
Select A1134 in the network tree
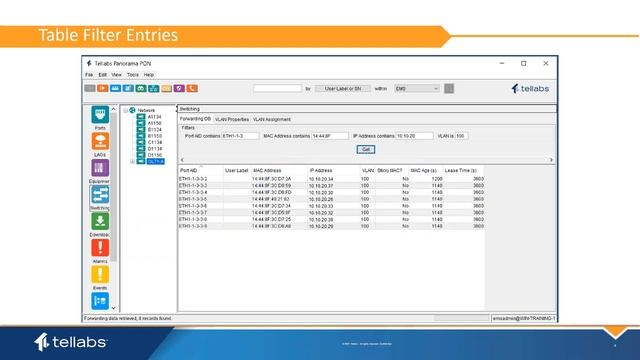pos(154,117)
